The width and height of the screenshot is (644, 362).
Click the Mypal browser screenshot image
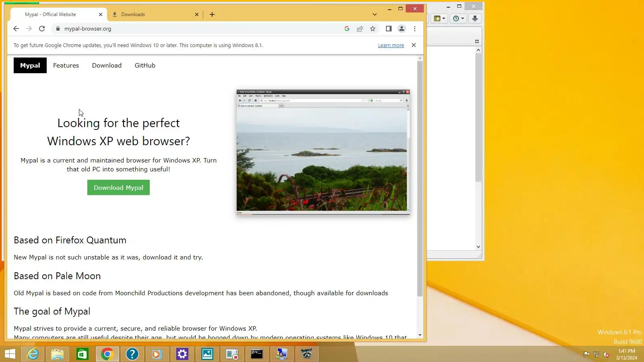323,152
